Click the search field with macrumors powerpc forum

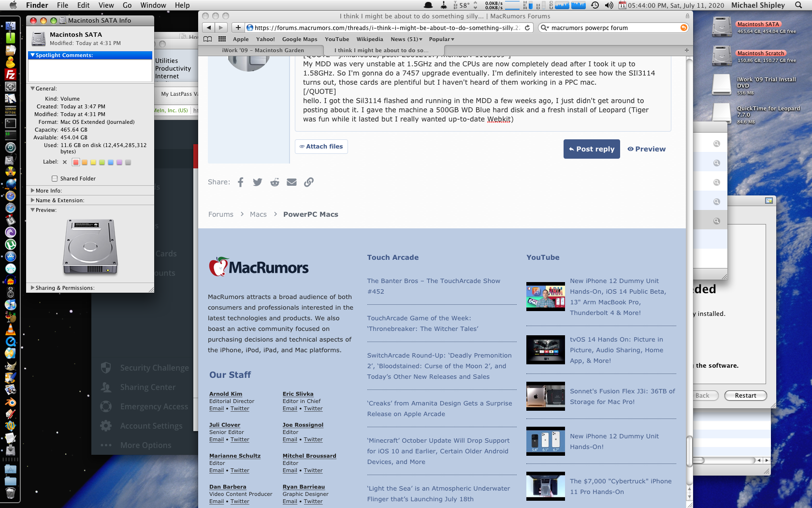pos(613,28)
